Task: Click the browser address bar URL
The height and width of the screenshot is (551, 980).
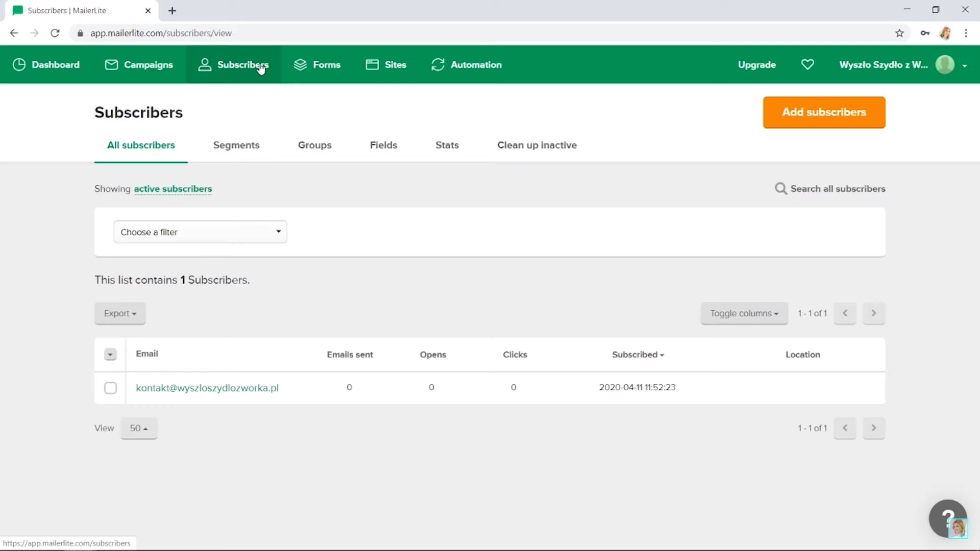Action: [x=161, y=33]
